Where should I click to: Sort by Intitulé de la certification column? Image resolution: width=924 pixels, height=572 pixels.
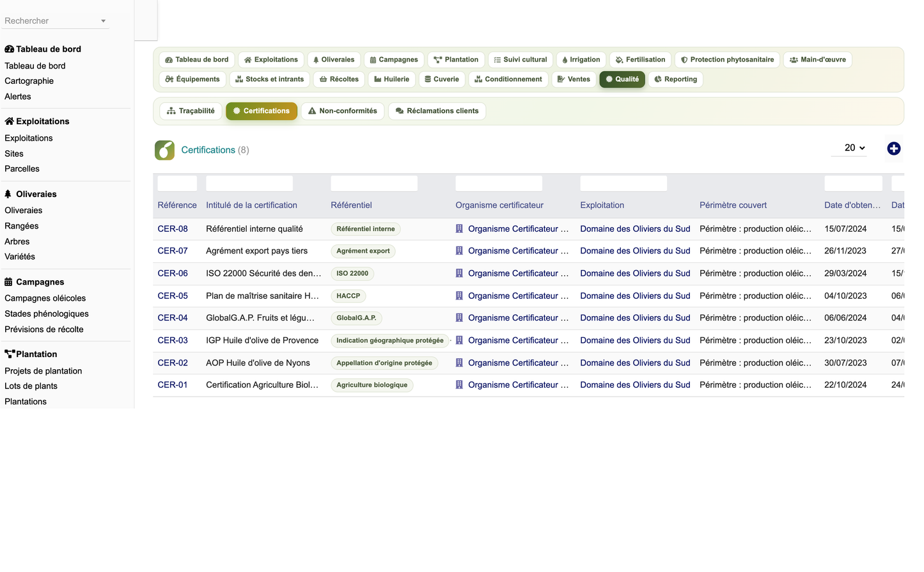[251, 205]
